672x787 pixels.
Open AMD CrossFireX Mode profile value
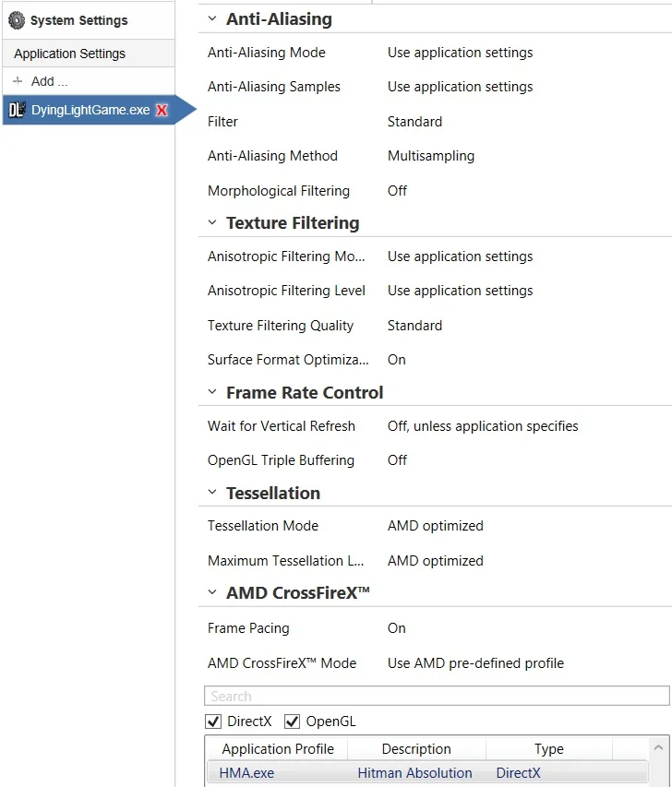(x=475, y=663)
